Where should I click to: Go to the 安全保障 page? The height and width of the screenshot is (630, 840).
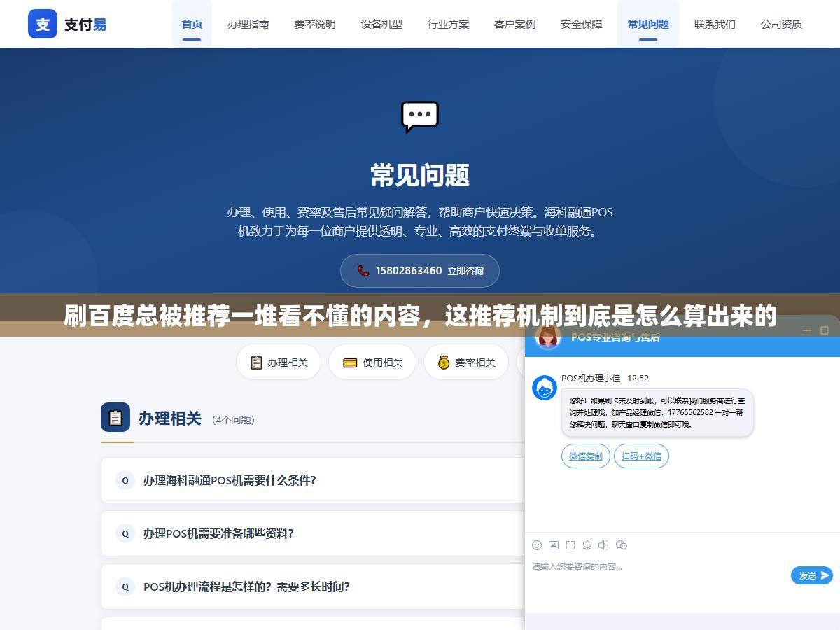pos(582,24)
